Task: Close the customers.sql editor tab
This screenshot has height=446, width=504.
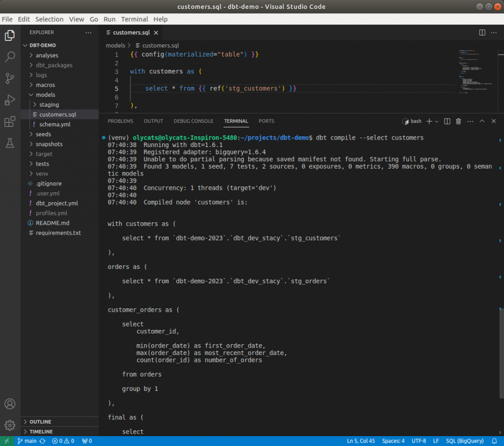Action: tap(156, 32)
